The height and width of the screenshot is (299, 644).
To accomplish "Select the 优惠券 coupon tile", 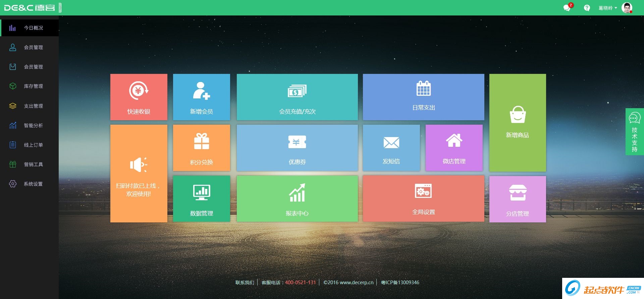I will point(297,148).
